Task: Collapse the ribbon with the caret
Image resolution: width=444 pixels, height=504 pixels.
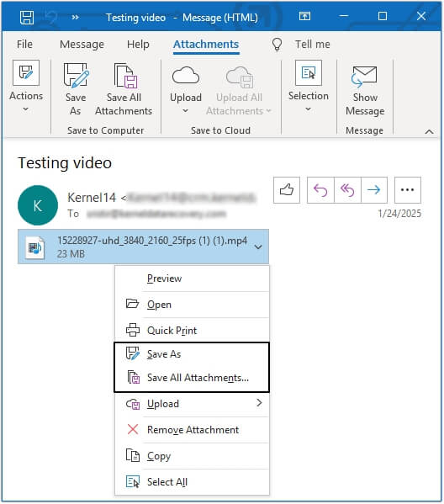Action: (429, 131)
